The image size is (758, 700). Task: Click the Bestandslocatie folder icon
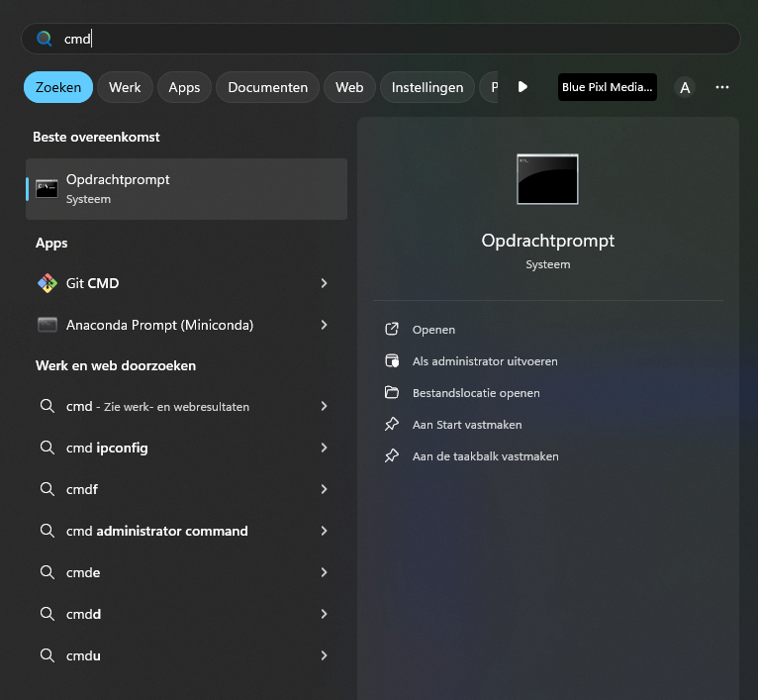392,392
